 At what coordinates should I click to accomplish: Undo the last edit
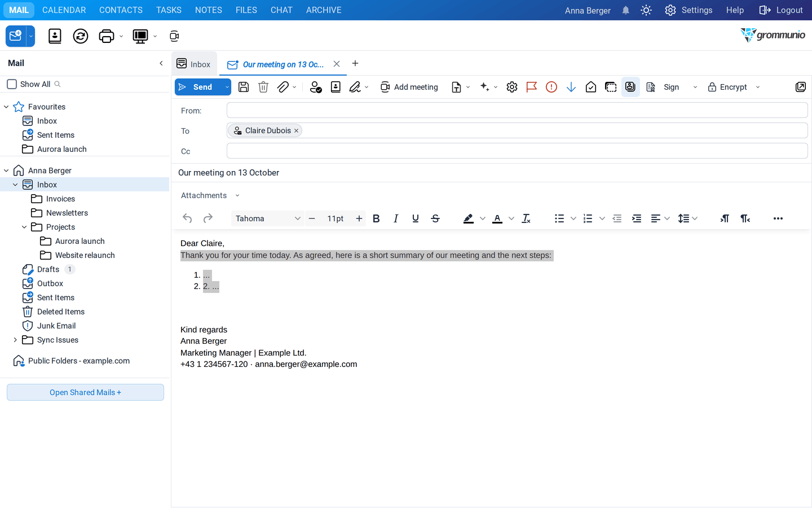click(x=188, y=218)
